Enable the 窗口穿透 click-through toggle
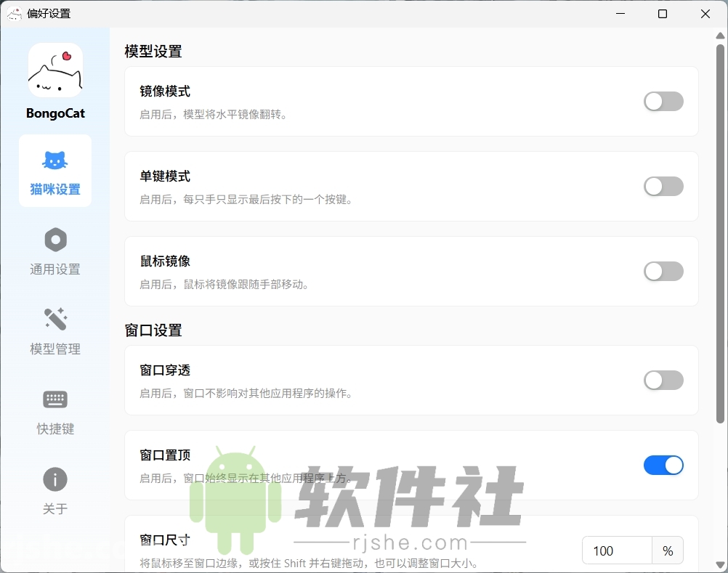 click(x=663, y=381)
